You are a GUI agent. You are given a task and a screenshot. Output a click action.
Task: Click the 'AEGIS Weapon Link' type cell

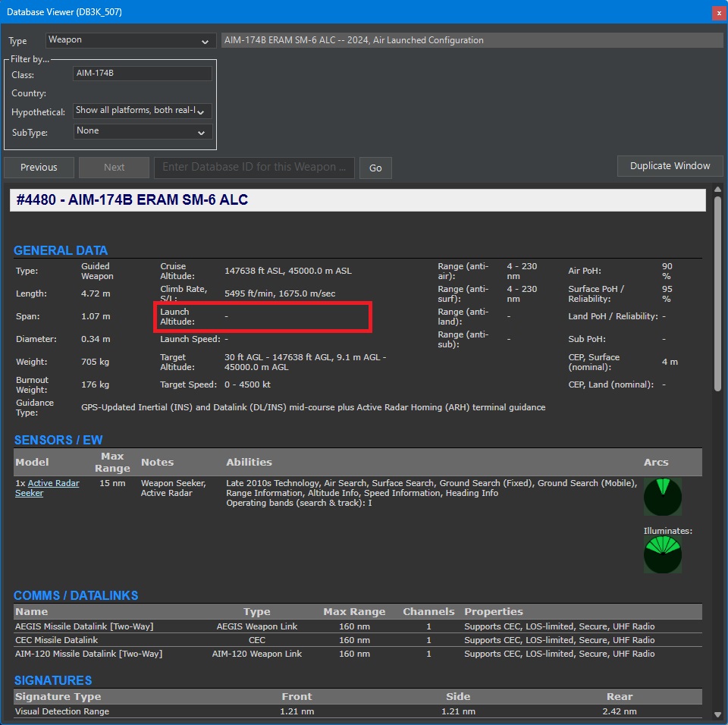click(257, 626)
